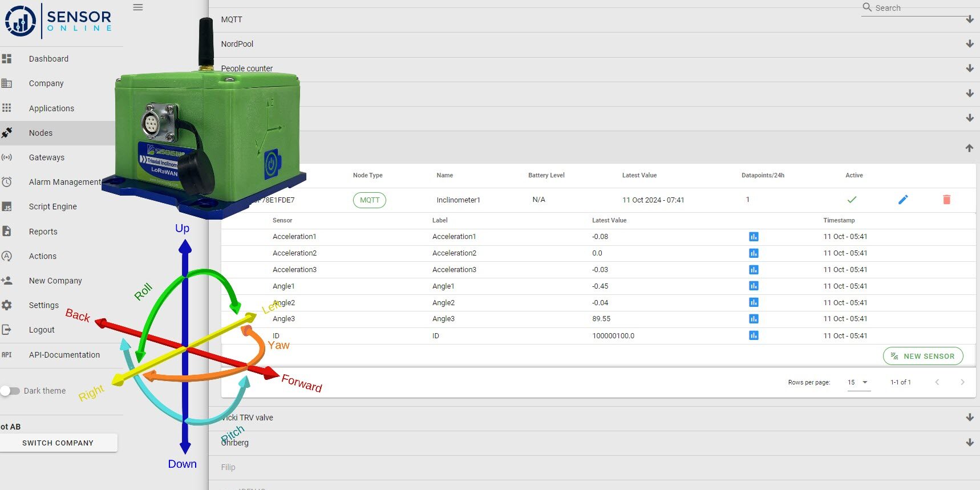The width and height of the screenshot is (980, 490).
Task: Toggle the Dark theme switch
Action: [10, 391]
